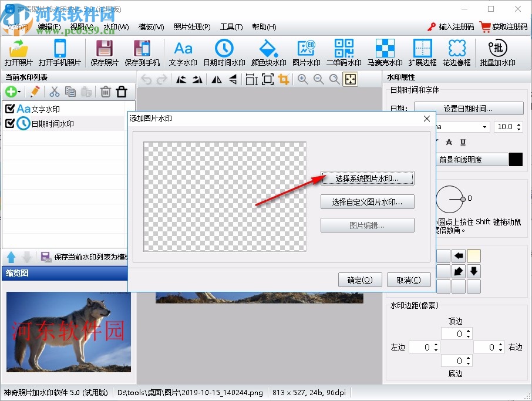Uncheck the 文字水印 checkbox

point(10,109)
